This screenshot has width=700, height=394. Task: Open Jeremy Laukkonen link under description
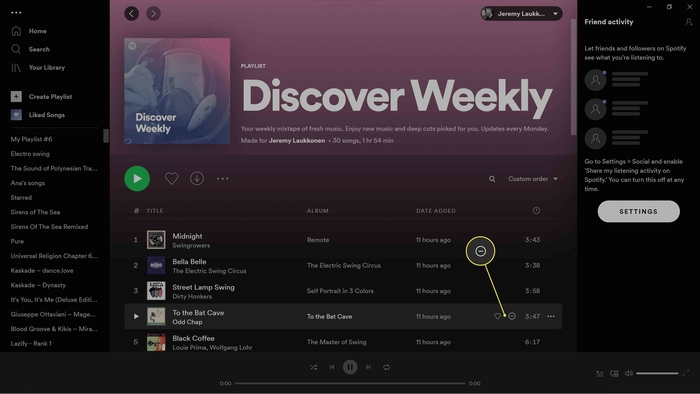click(297, 141)
